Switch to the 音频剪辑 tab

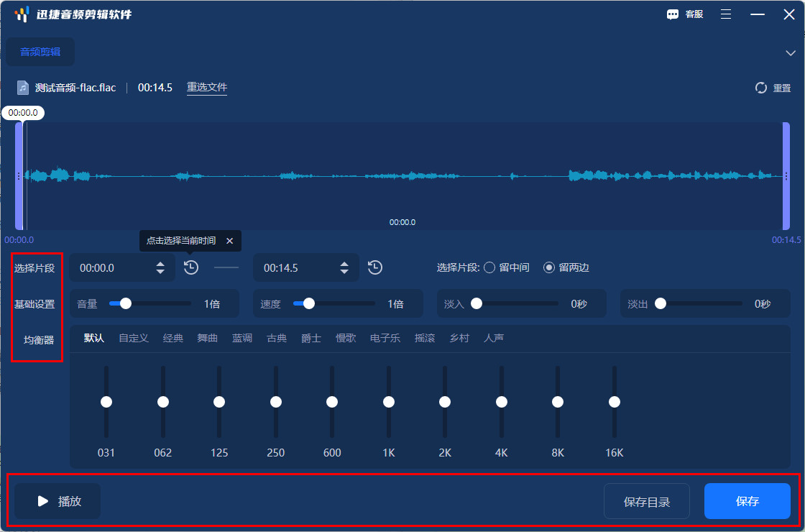click(x=40, y=52)
